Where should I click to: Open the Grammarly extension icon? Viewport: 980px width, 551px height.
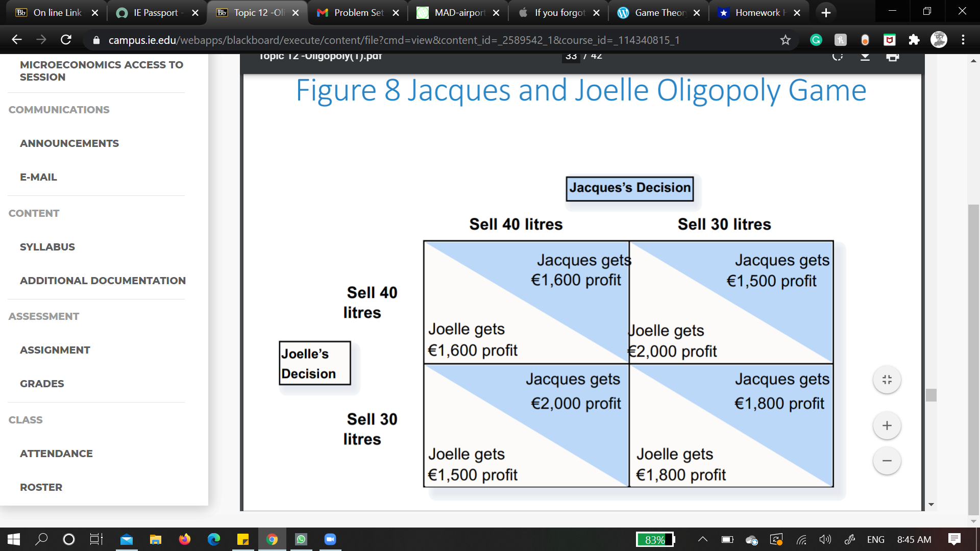pos(816,40)
